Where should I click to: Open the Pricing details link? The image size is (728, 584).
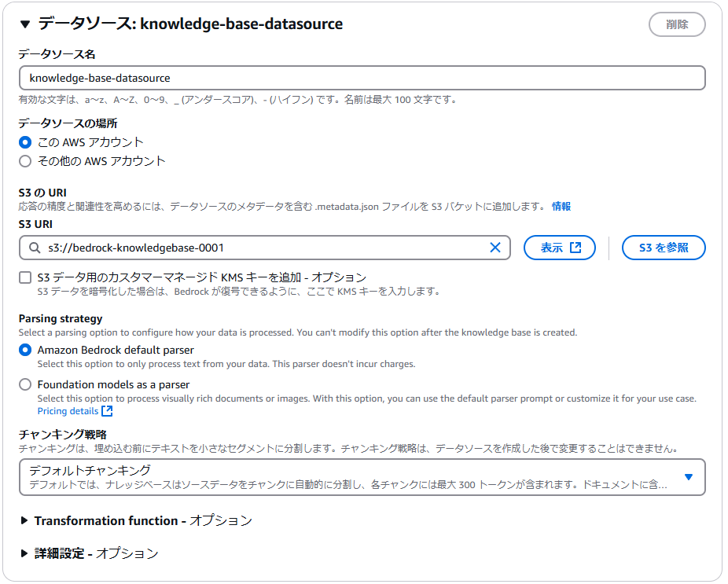[x=68, y=411]
